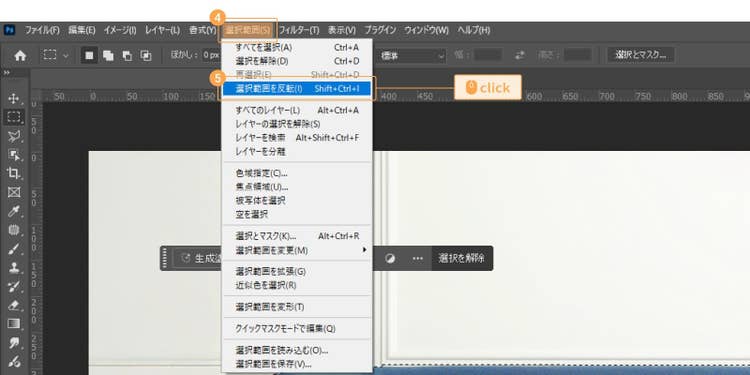Viewport: 750px width, 375px height.
Task: Select the Move tool
Action: point(14,99)
